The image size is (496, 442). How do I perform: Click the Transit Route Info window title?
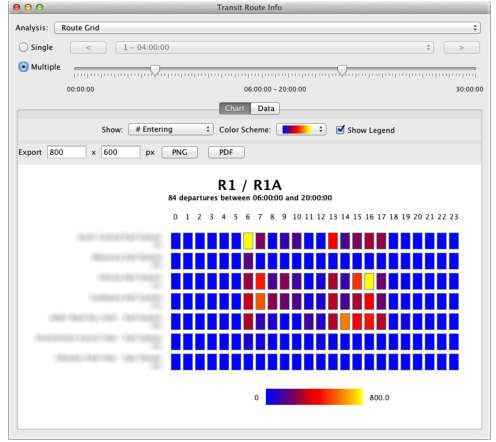click(249, 7)
